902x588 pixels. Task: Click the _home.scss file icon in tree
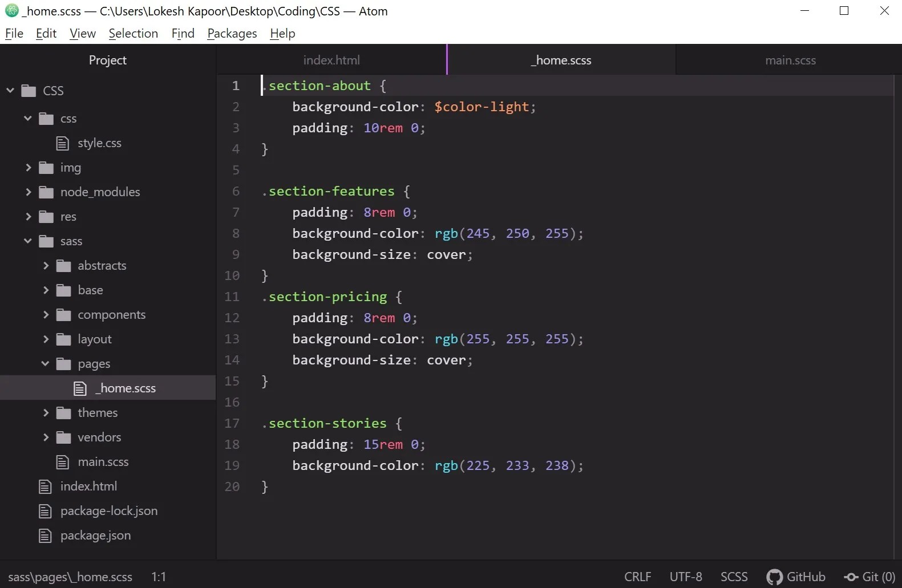[80, 388]
